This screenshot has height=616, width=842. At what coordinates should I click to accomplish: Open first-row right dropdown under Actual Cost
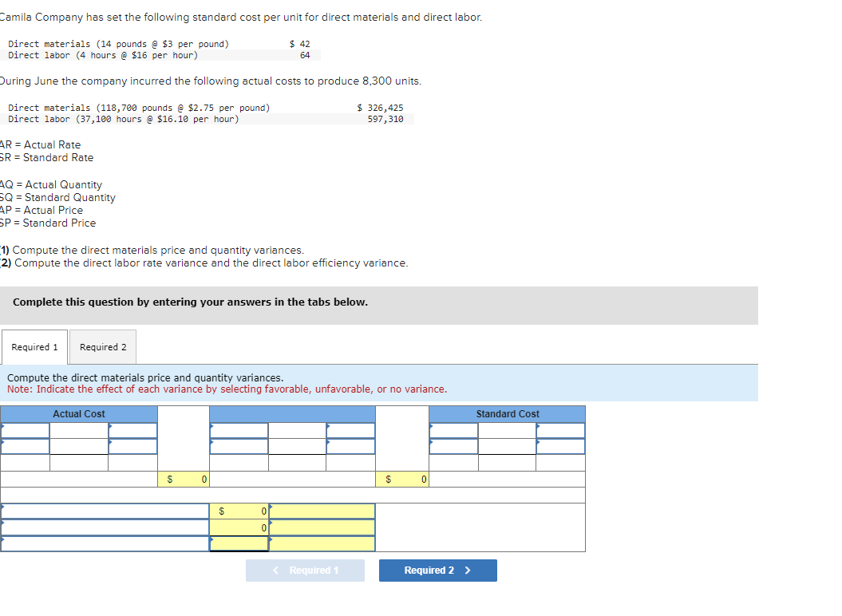pyautogui.click(x=132, y=430)
